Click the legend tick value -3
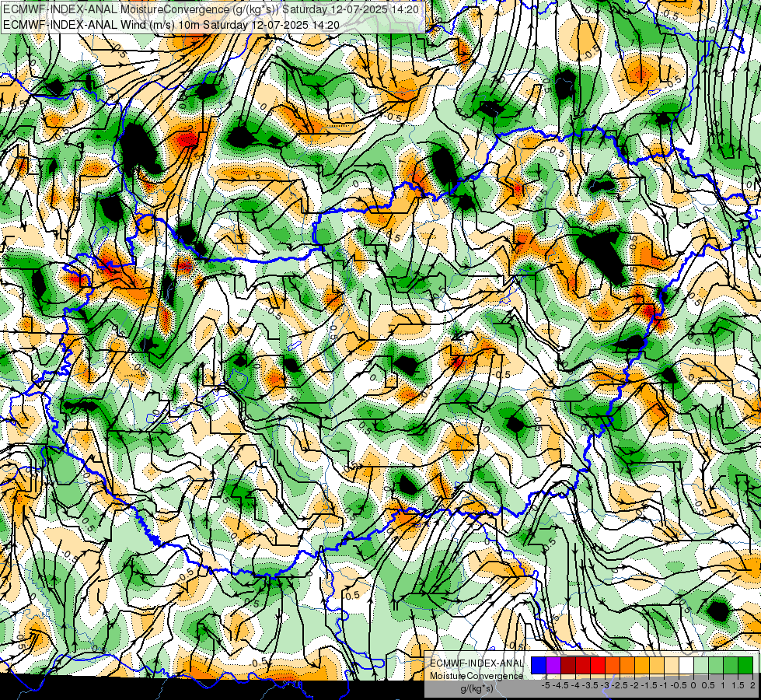Image resolution: width=761 pixels, height=700 pixels. (606, 685)
